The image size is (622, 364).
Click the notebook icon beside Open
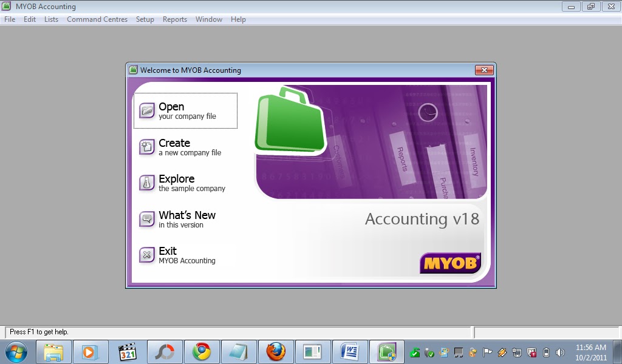coord(146,110)
